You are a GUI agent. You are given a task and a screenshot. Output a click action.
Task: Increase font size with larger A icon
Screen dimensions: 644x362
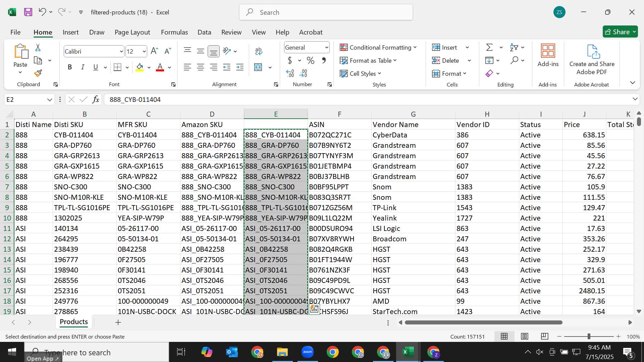pos(154,51)
